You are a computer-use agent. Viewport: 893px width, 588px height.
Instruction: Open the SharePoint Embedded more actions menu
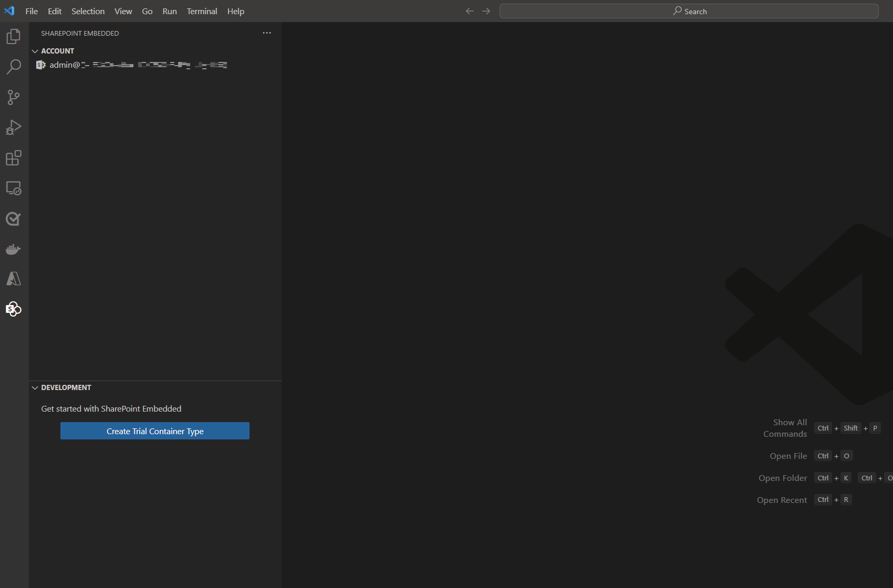tap(267, 33)
